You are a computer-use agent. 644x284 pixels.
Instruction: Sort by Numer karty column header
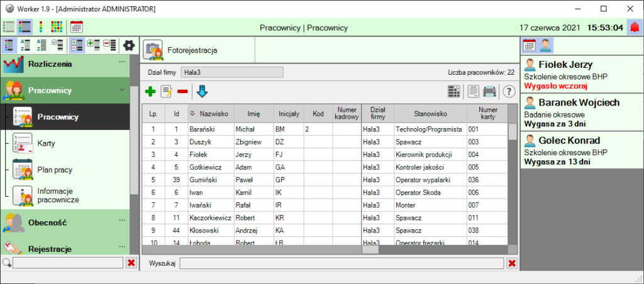click(487, 114)
